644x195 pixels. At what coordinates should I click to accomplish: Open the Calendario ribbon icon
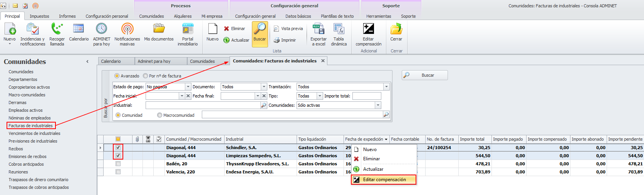(79, 30)
